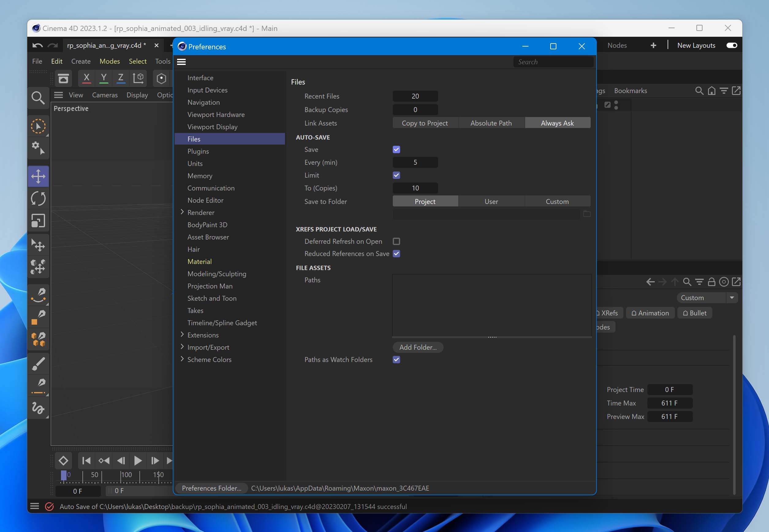
Task: Open the Preferences hamburger menu
Action: [x=181, y=62]
